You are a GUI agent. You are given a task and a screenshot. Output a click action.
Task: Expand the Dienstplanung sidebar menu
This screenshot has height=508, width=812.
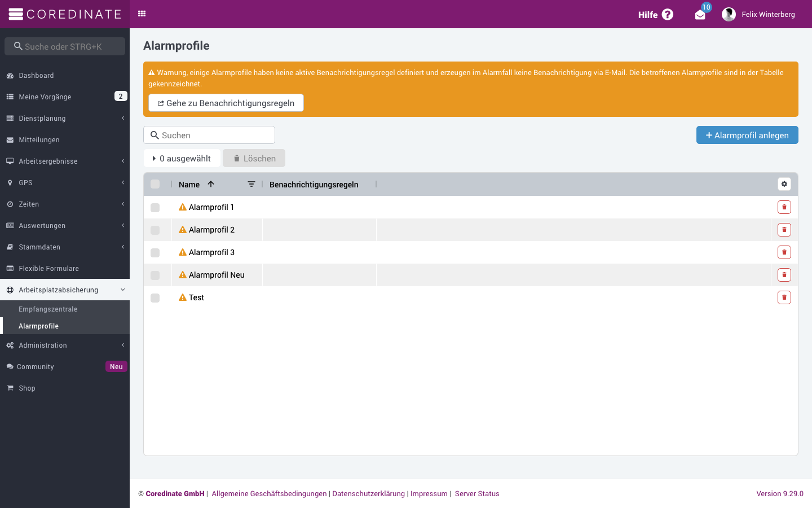[x=65, y=118]
